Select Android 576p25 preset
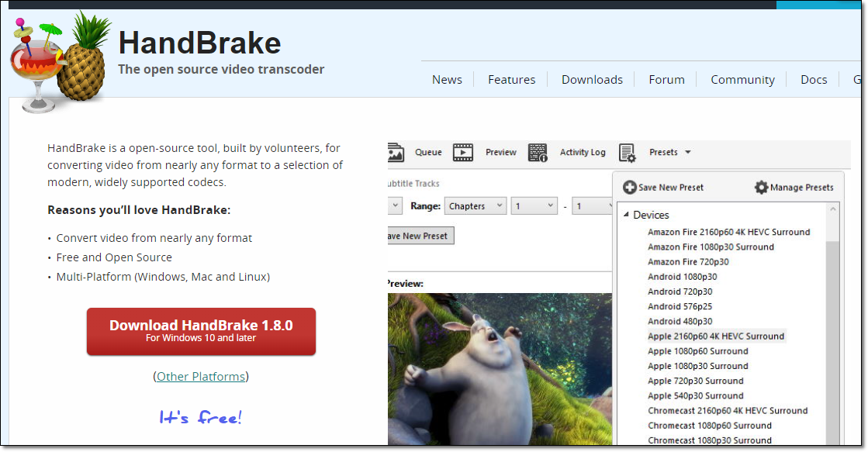The height and width of the screenshot is (452, 868). [x=680, y=306]
